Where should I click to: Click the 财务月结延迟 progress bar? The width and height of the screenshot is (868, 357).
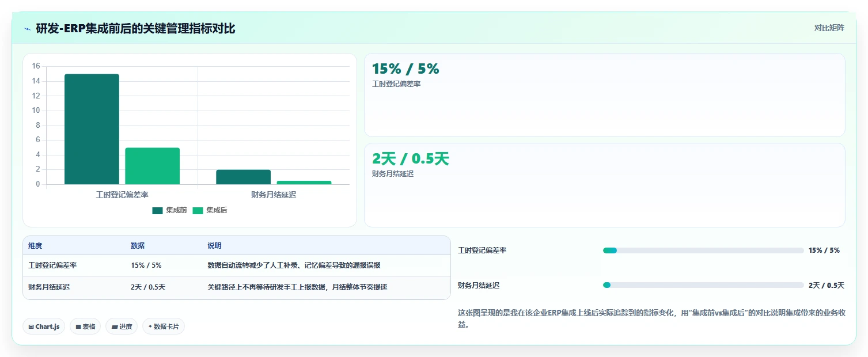703,285
